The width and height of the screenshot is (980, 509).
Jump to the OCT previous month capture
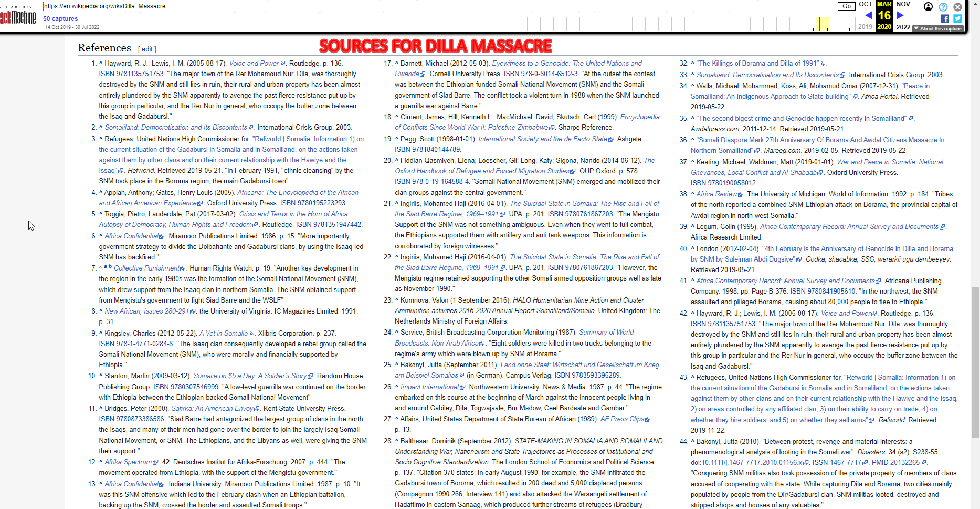(x=865, y=4)
